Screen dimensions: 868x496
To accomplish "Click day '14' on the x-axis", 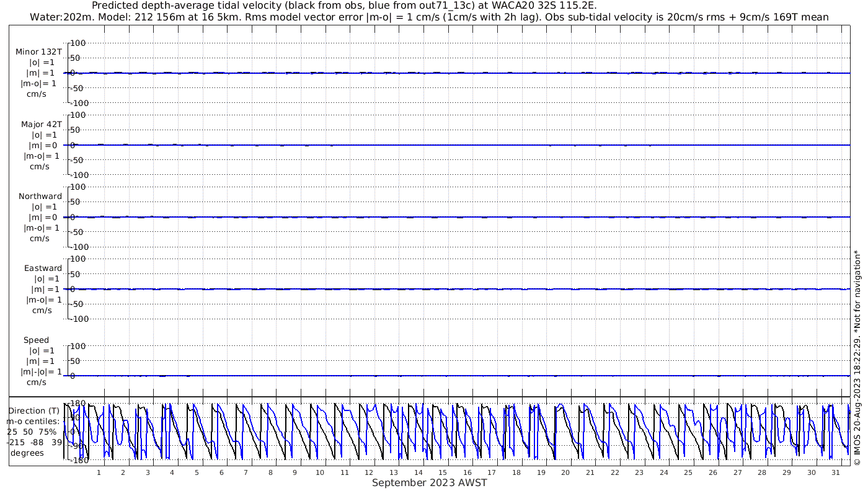I will [418, 472].
